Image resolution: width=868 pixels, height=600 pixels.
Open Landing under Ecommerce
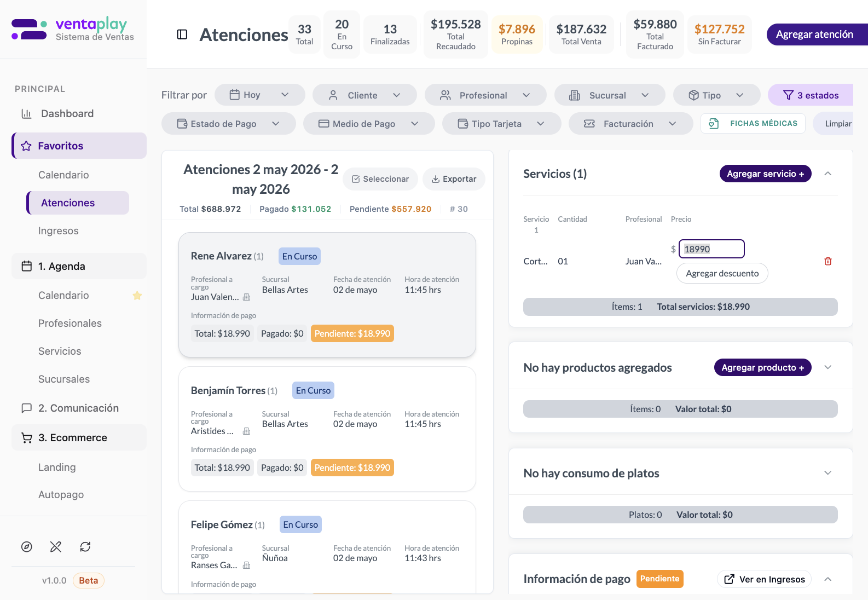coord(57,467)
